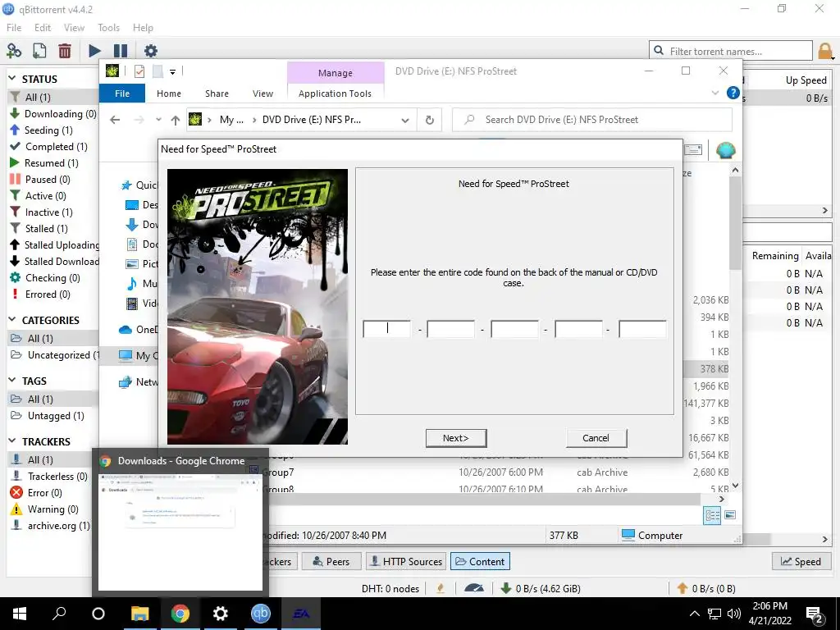The height and width of the screenshot is (630, 840).
Task: Open the Share ribbon tab in File Explorer
Action: point(217,94)
